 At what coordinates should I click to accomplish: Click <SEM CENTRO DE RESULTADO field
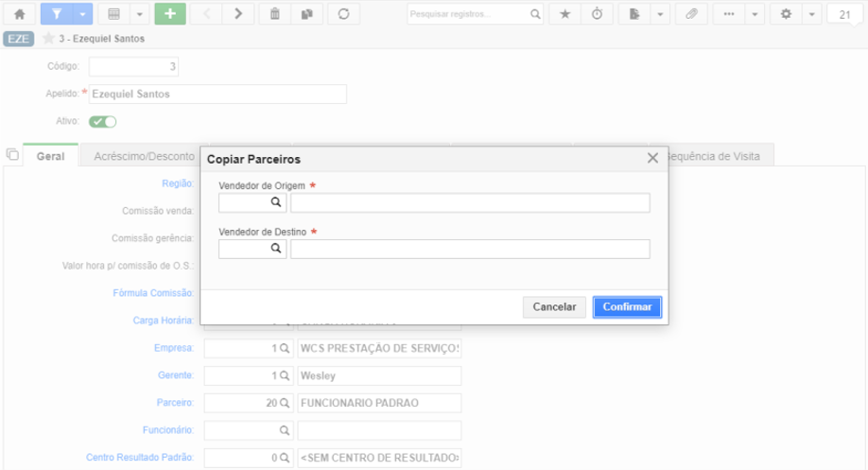point(379,458)
